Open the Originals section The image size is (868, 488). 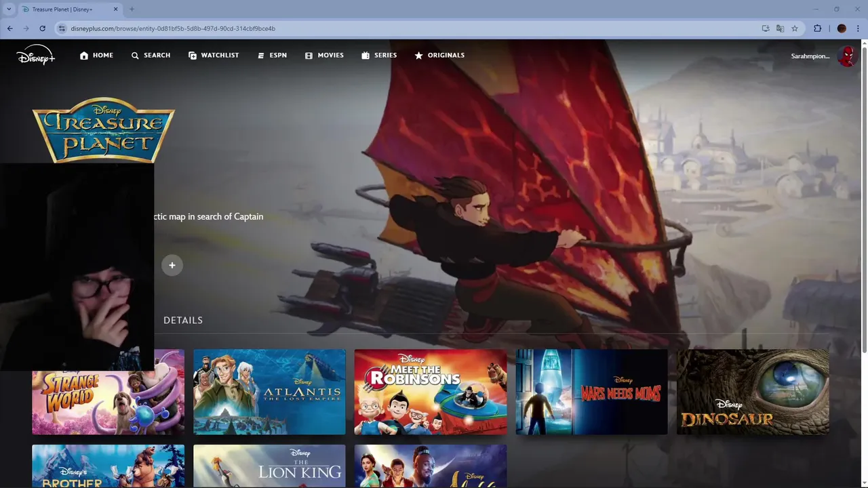coord(439,56)
